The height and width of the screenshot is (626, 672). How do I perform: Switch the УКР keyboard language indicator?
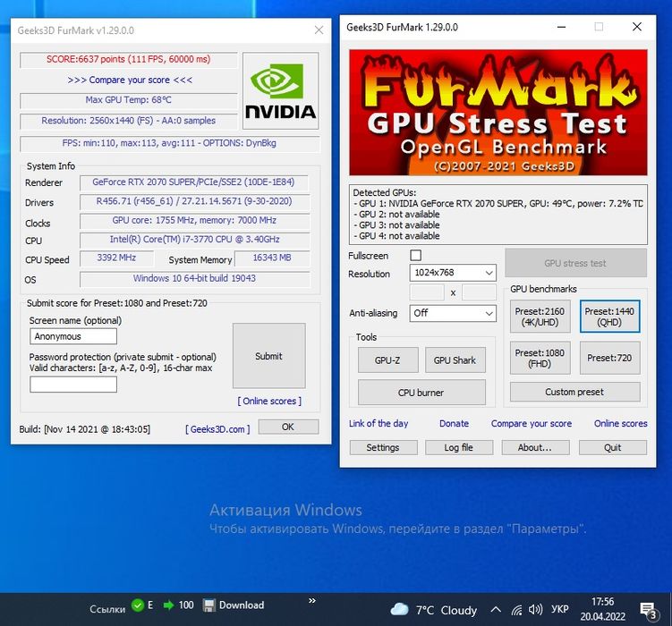pos(560,609)
